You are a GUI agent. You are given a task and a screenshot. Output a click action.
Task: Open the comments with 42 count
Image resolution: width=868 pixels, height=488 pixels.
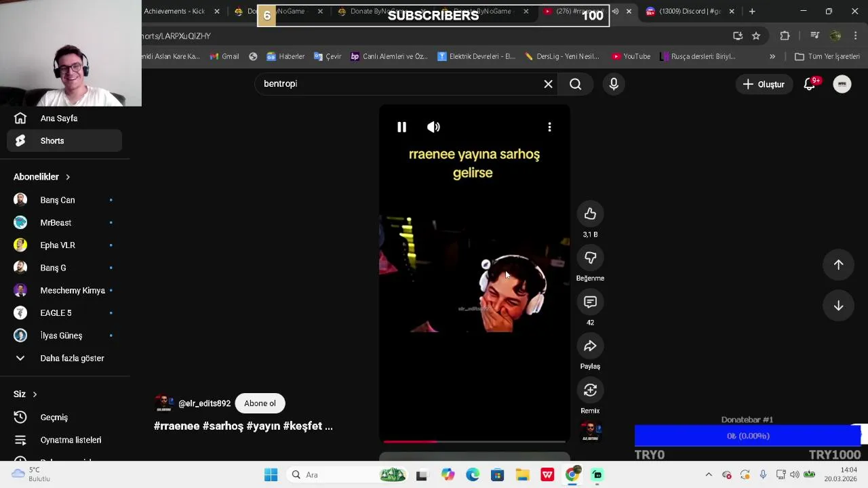(590, 302)
